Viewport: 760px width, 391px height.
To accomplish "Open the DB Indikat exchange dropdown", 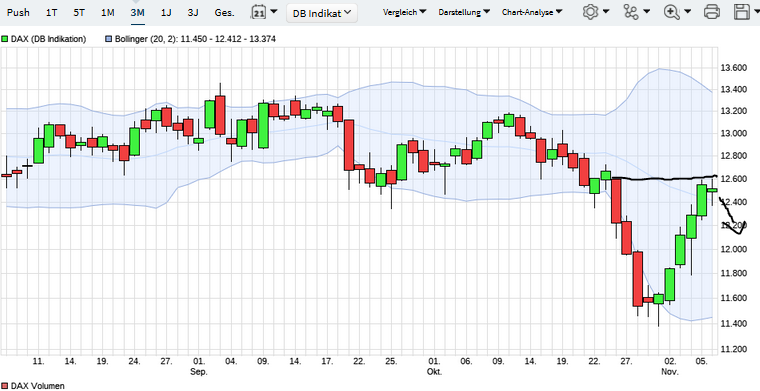I will pos(322,13).
